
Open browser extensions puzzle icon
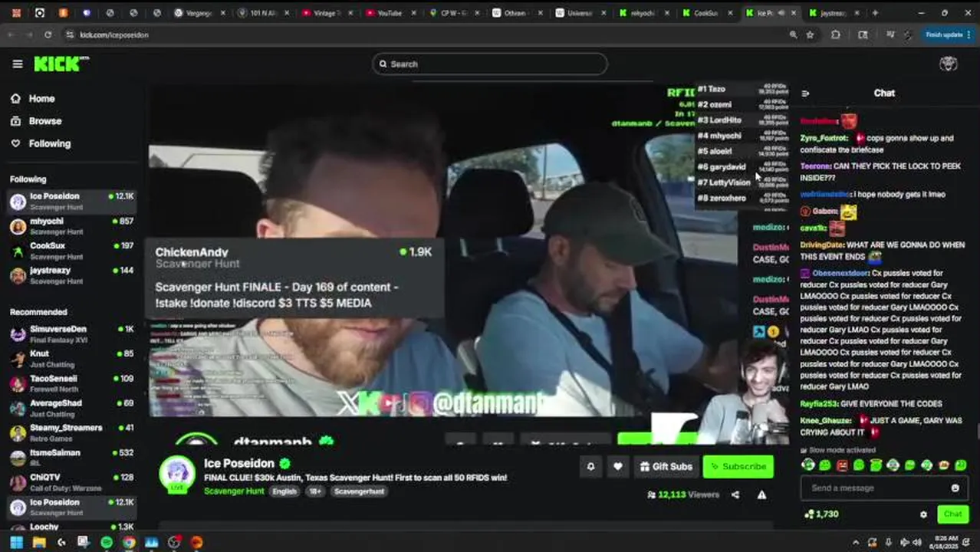(835, 34)
